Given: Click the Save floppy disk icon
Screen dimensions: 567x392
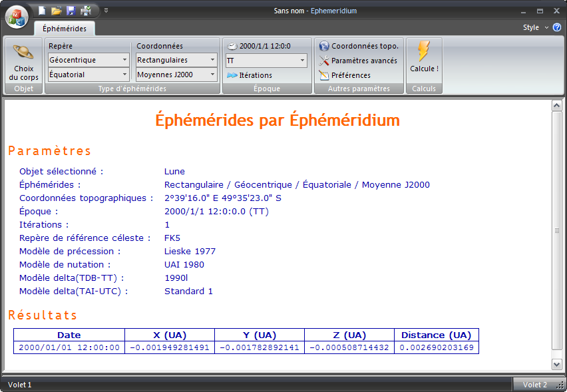Looking at the screenshot, I should coord(71,11).
